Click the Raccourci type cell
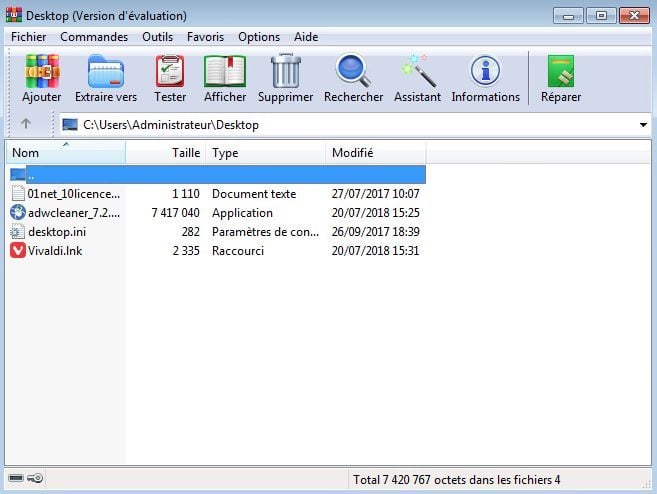The height and width of the screenshot is (494, 657). tap(238, 251)
